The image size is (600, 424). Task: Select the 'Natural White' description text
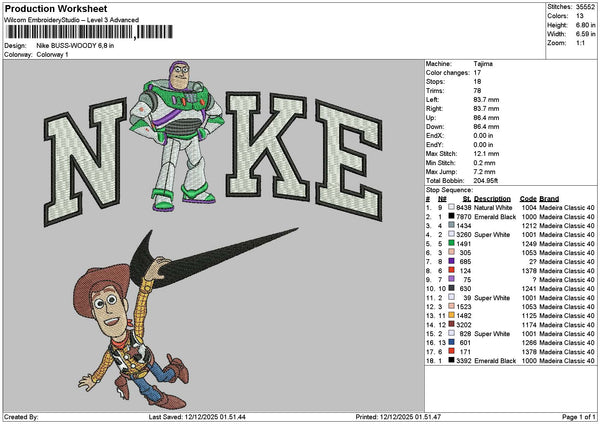pyautogui.click(x=493, y=207)
